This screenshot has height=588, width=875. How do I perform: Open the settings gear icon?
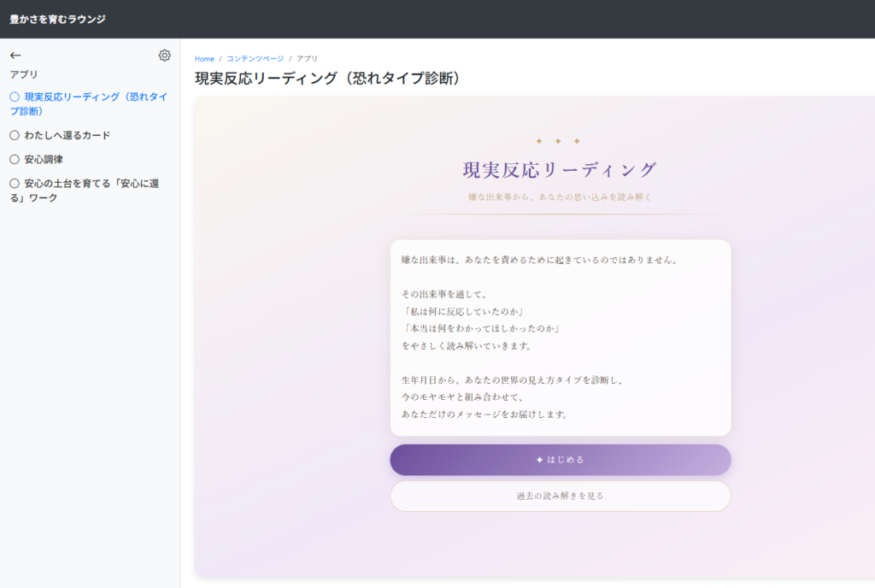(164, 56)
